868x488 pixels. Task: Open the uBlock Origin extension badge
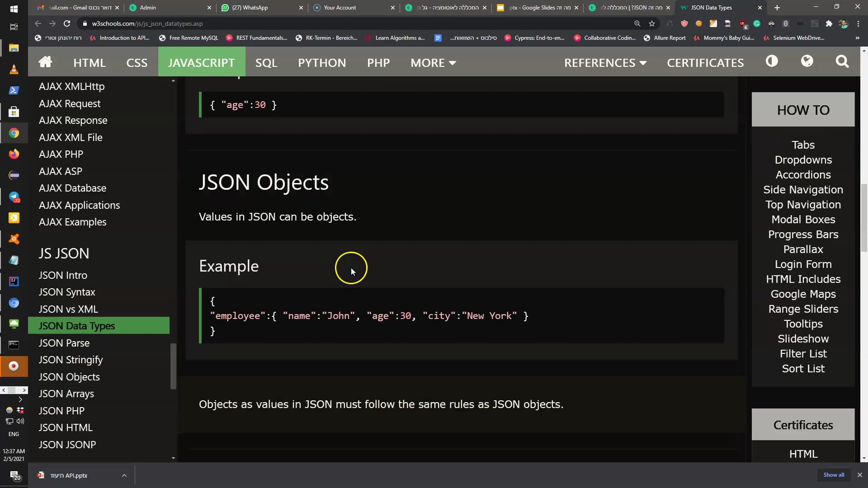(741, 23)
